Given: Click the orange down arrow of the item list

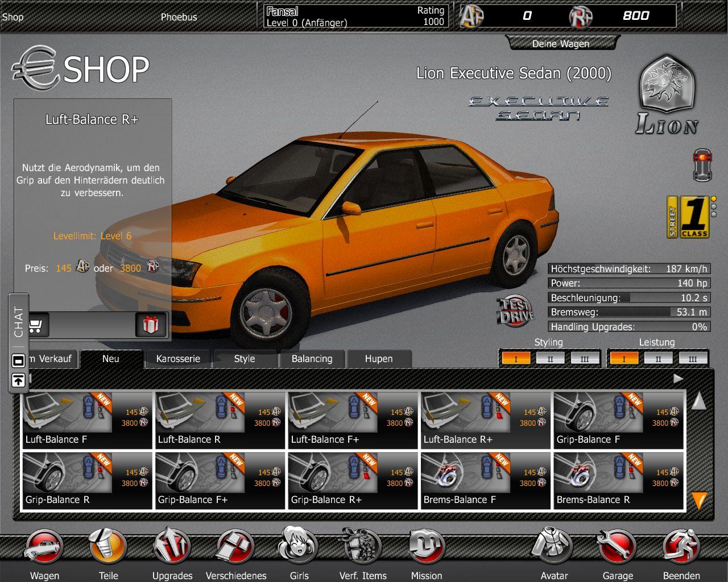Looking at the screenshot, I should click(x=699, y=500).
